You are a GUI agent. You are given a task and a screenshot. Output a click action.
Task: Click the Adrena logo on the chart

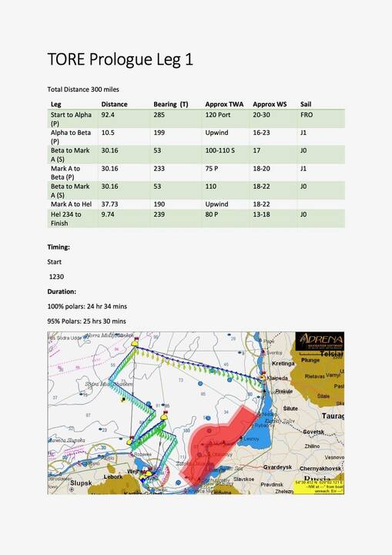[320, 341]
